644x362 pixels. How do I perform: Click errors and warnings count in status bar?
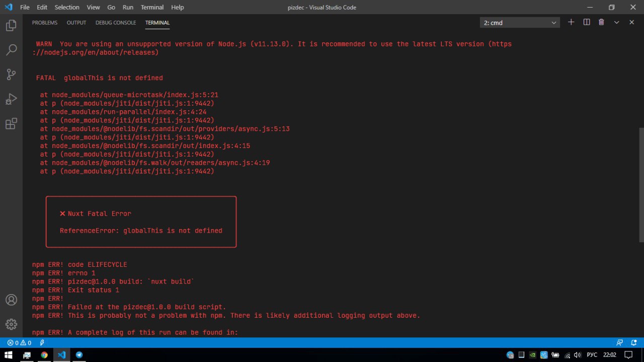19,343
